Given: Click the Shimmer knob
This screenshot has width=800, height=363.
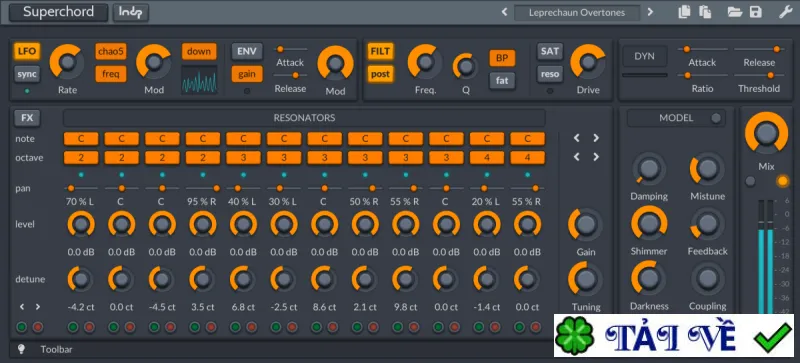Looking at the screenshot, I should (648, 224).
